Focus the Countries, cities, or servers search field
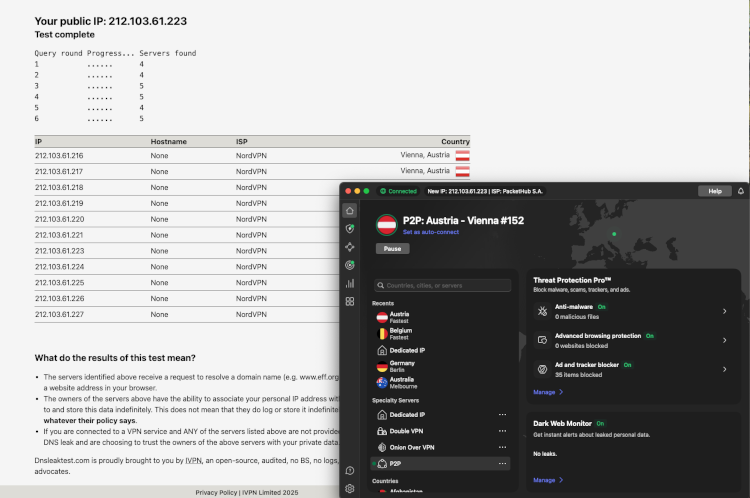 (442, 286)
